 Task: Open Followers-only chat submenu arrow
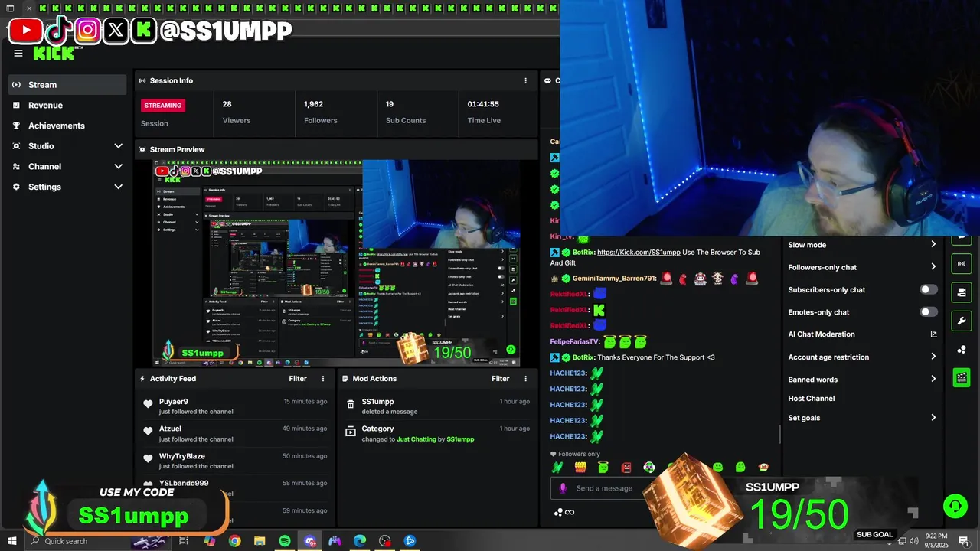(x=933, y=267)
